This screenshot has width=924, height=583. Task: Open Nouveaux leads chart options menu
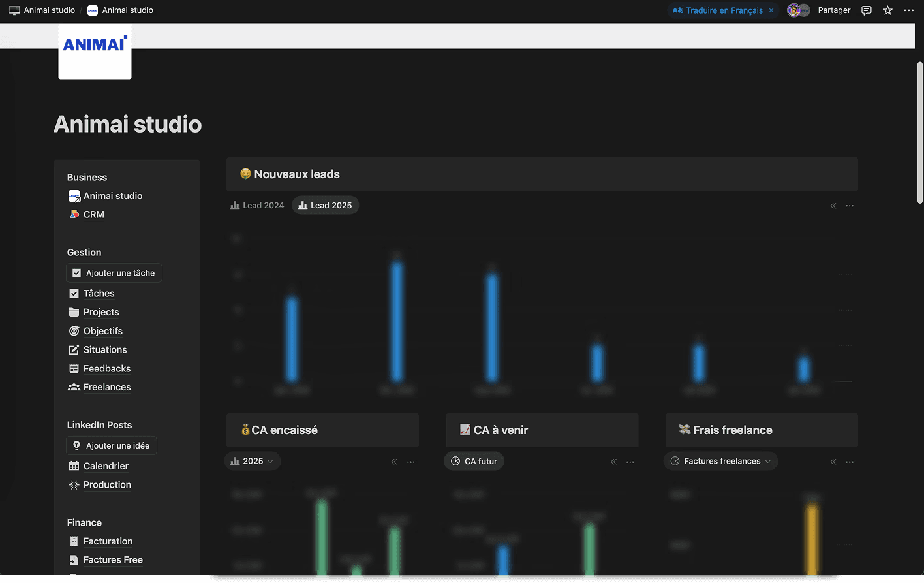point(850,206)
